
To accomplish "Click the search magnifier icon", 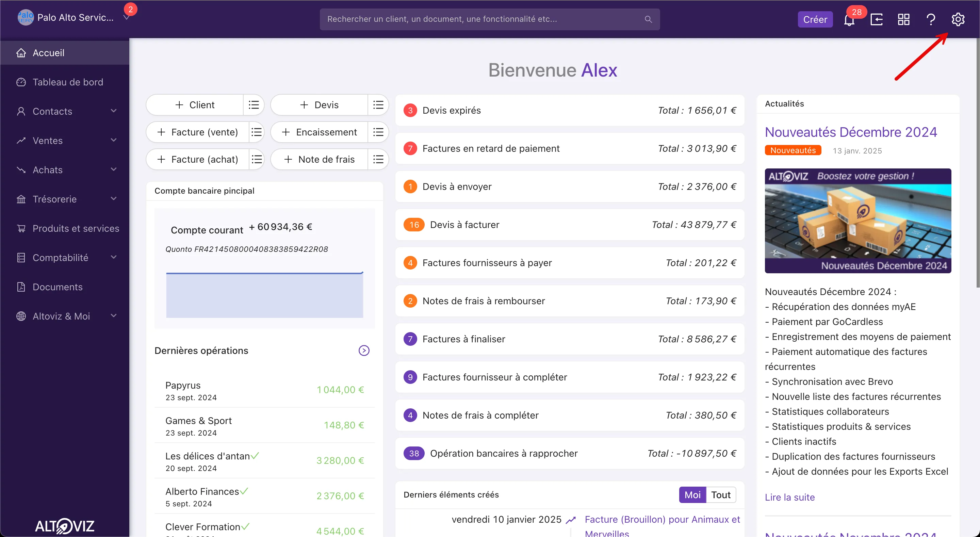I will [648, 19].
